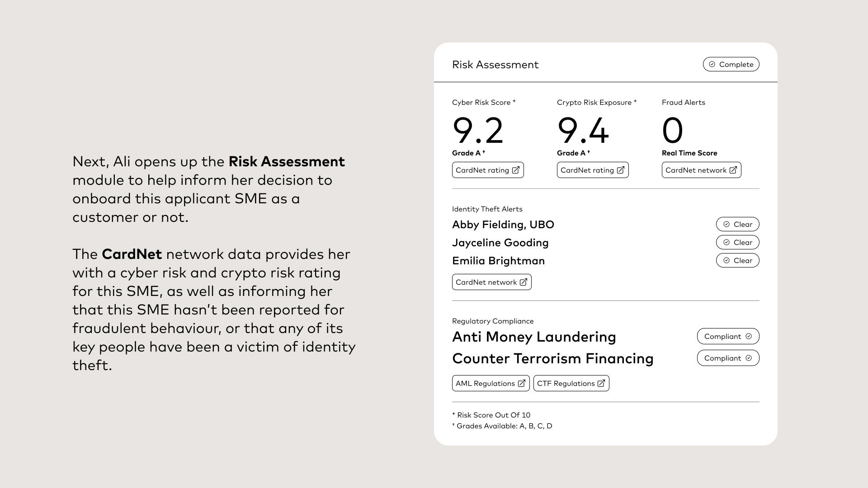Screen dimensions: 868x488
Task: Toggle the Clear status for Jayceline Gooding
Action: [x=737, y=242]
